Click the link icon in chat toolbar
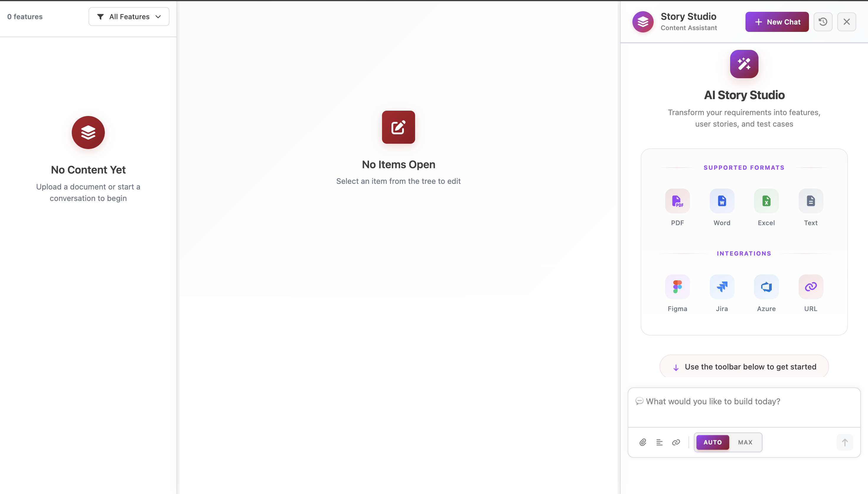 pyautogui.click(x=676, y=442)
